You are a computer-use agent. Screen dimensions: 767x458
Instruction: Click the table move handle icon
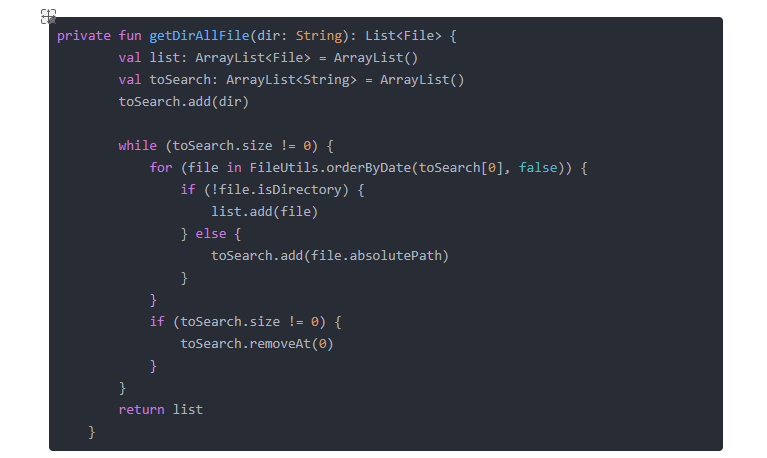[x=48, y=16]
